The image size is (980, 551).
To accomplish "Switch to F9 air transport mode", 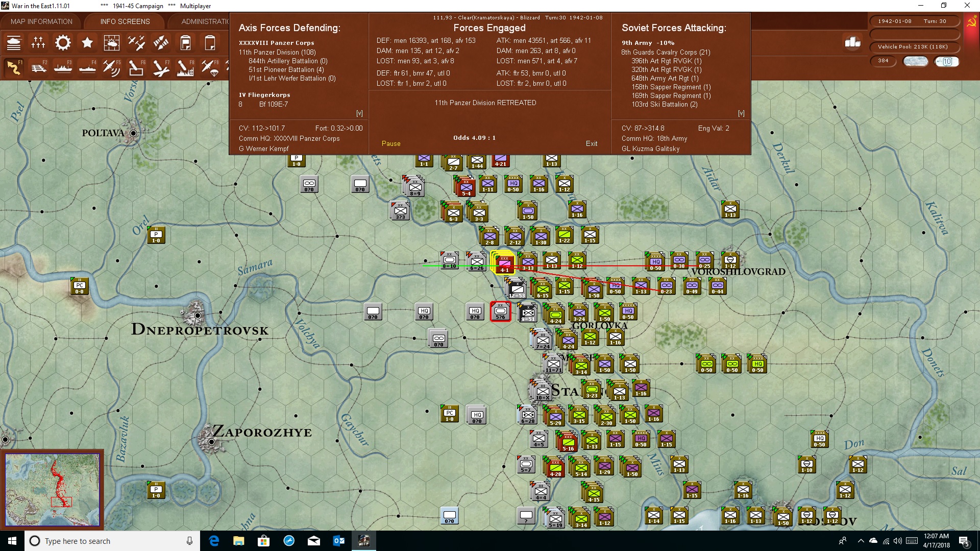I will point(210,68).
